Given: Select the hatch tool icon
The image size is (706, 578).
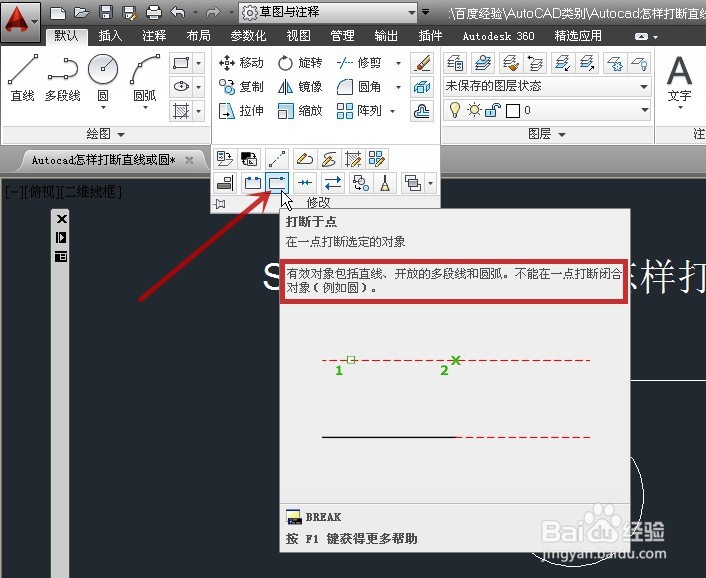Looking at the screenshot, I should tap(181, 111).
